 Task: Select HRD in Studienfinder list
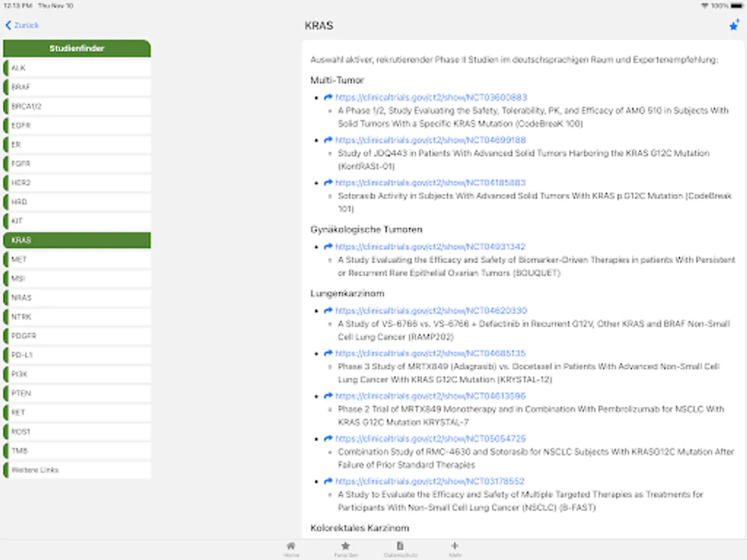[x=77, y=202]
